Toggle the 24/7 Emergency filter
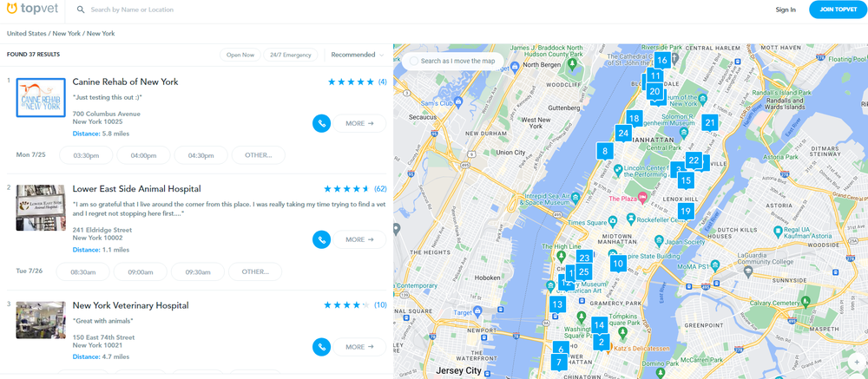 (290, 55)
